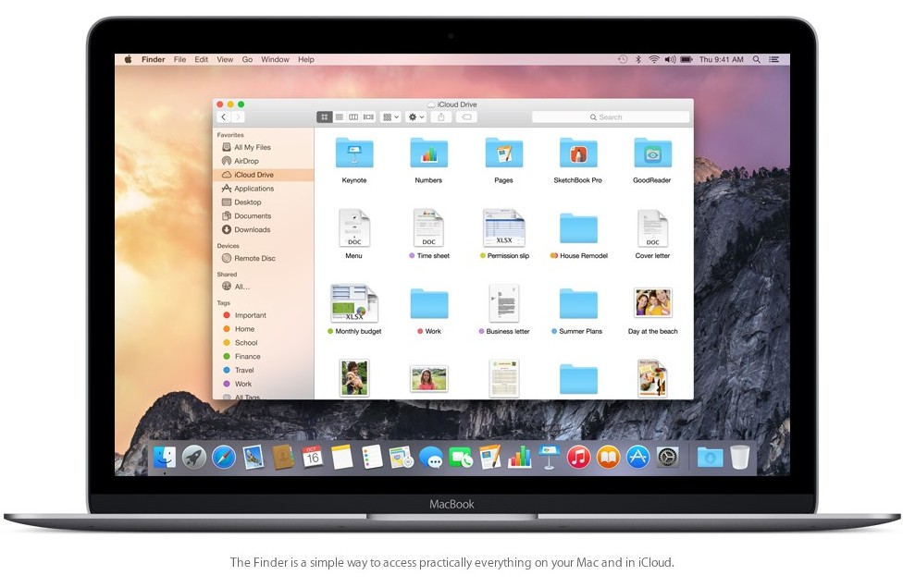The width and height of the screenshot is (903, 588).
Task: Launch Numbers app from the Dock
Action: [519, 458]
